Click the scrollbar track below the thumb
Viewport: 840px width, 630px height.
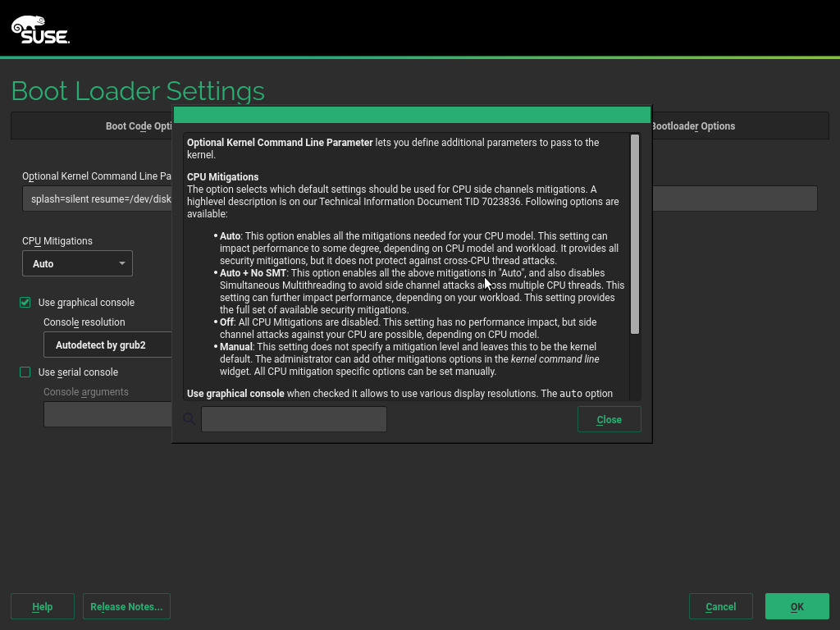[x=635, y=367]
